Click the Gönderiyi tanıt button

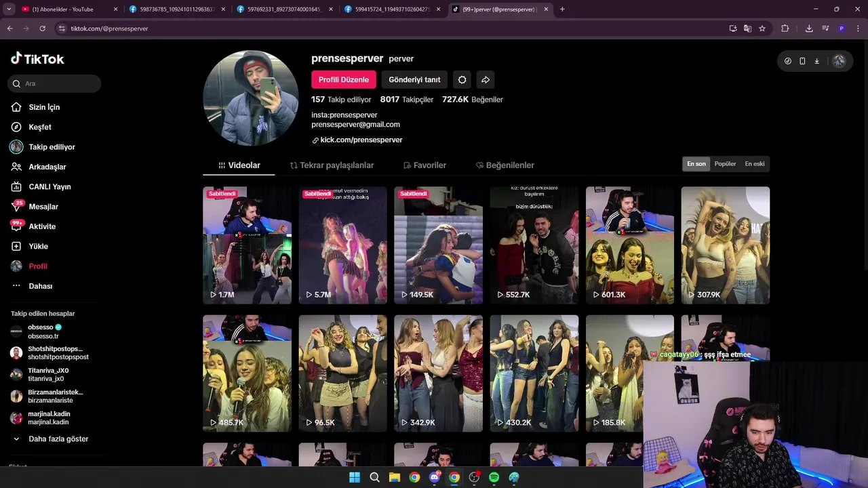[414, 79]
